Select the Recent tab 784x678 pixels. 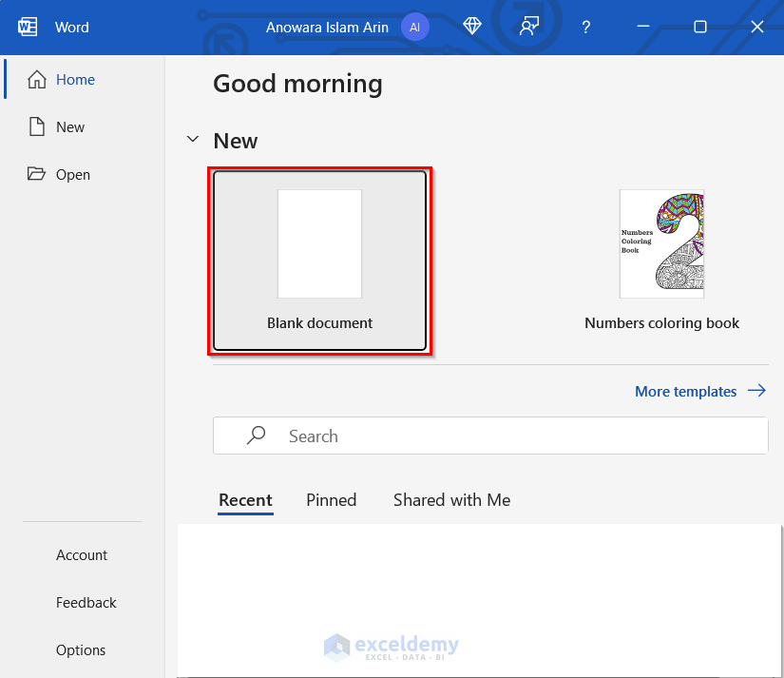point(245,500)
